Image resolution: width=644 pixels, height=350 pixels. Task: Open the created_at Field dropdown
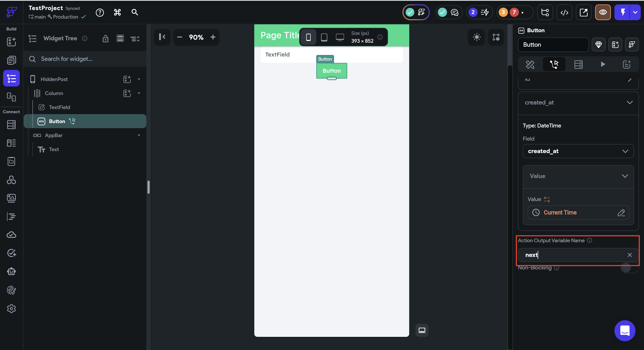578,151
